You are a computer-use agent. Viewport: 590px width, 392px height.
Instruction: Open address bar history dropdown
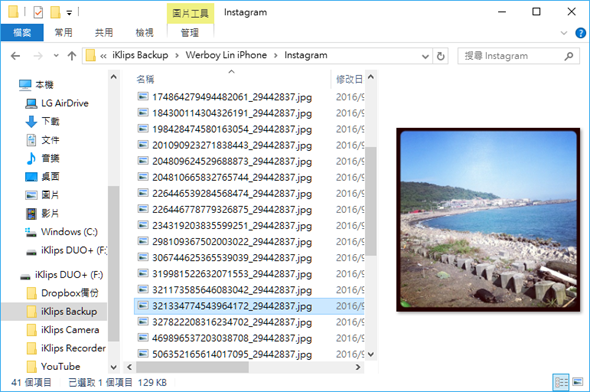pyautogui.click(x=425, y=56)
